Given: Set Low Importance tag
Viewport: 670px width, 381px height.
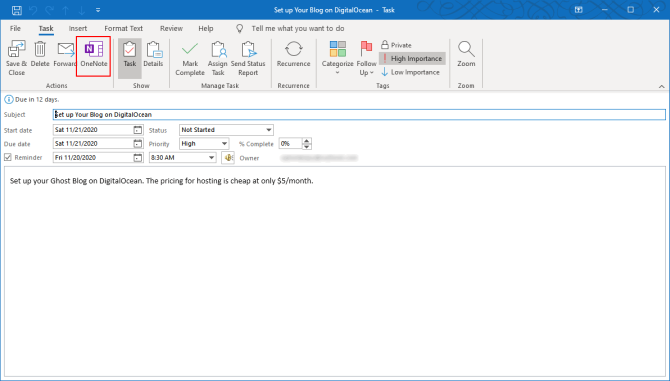Looking at the screenshot, I should pos(410,72).
